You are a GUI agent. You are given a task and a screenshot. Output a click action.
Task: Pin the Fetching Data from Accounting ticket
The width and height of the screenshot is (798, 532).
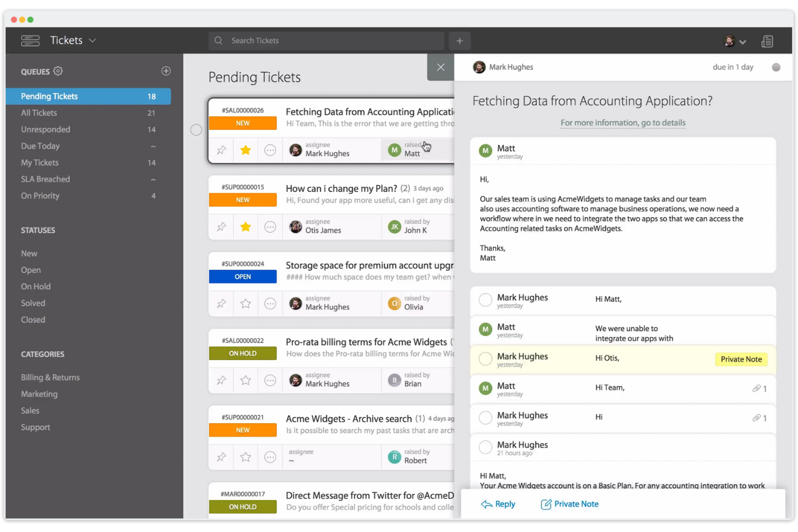[222, 150]
